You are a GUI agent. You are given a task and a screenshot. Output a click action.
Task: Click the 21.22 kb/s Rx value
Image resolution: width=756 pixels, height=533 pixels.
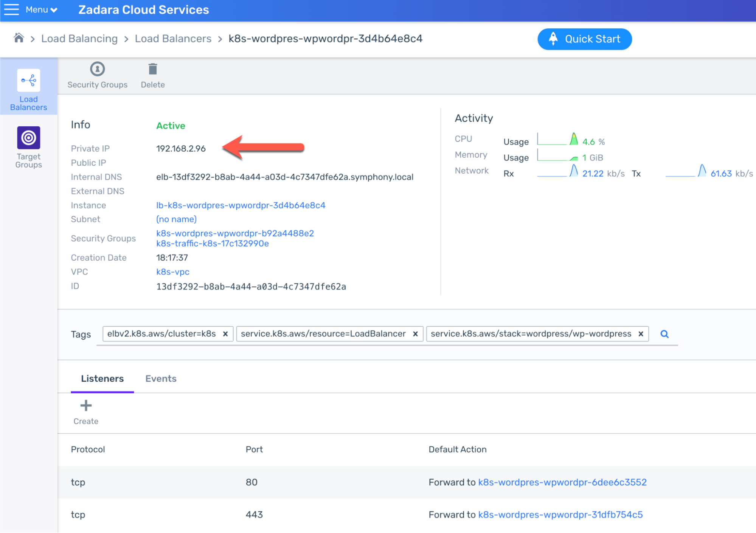pos(603,174)
